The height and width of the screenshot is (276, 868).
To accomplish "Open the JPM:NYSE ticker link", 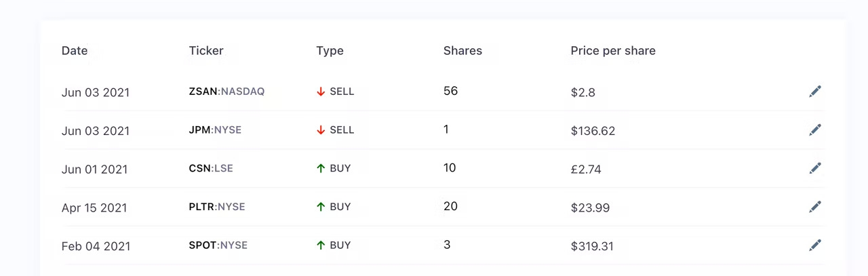I will click(x=215, y=130).
